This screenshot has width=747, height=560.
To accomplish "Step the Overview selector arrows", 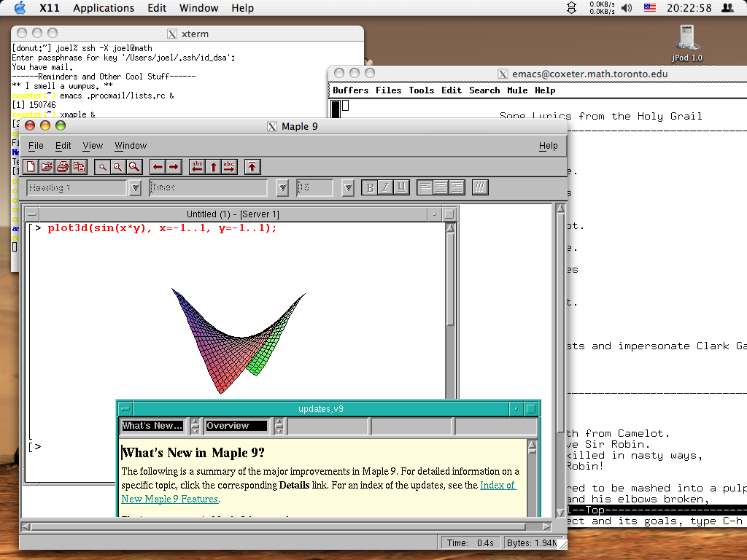I will click(279, 426).
